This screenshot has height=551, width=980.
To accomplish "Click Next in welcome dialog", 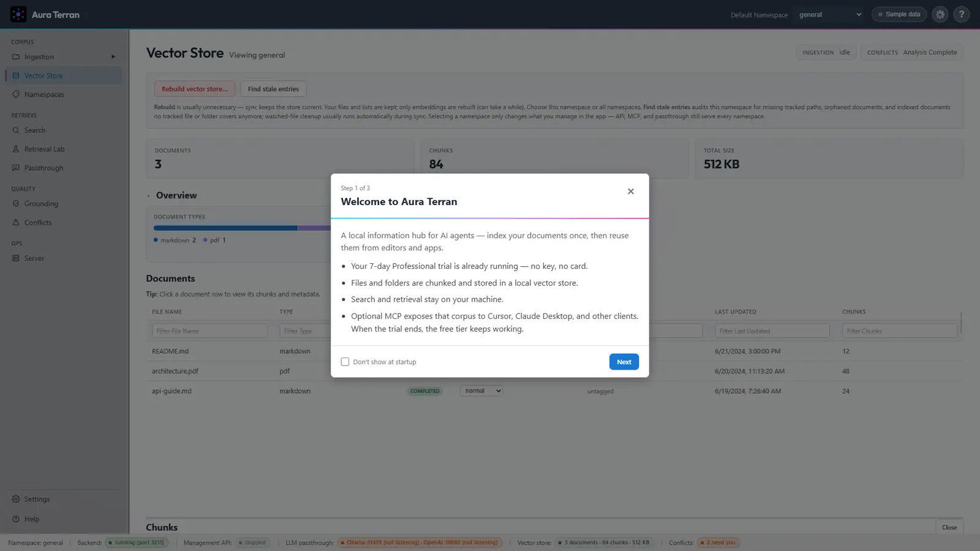I will tap(624, 362).
